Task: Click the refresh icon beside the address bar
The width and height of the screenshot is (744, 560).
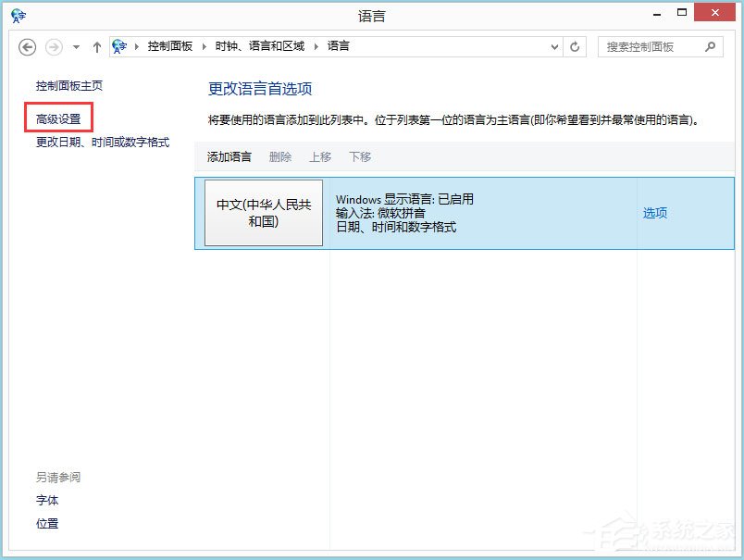Action: (x=575, y=46)
